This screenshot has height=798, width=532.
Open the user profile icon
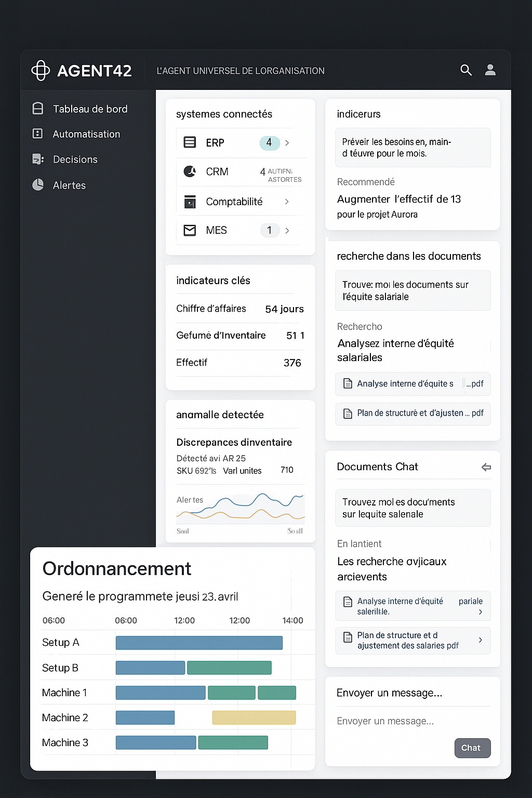click(490, 70)
